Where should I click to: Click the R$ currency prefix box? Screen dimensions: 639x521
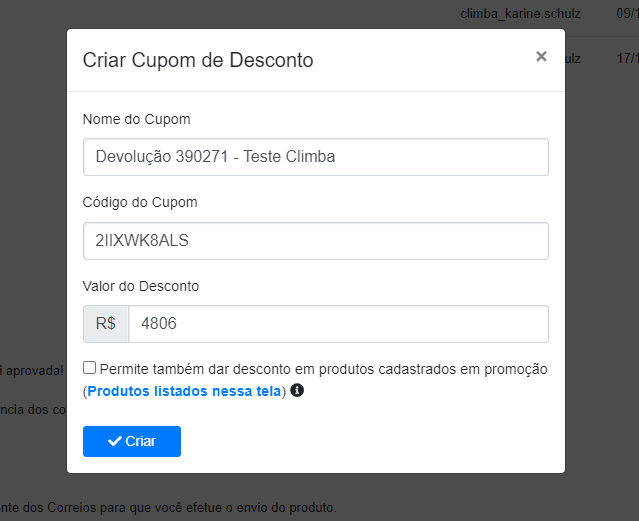pos(106,324)
